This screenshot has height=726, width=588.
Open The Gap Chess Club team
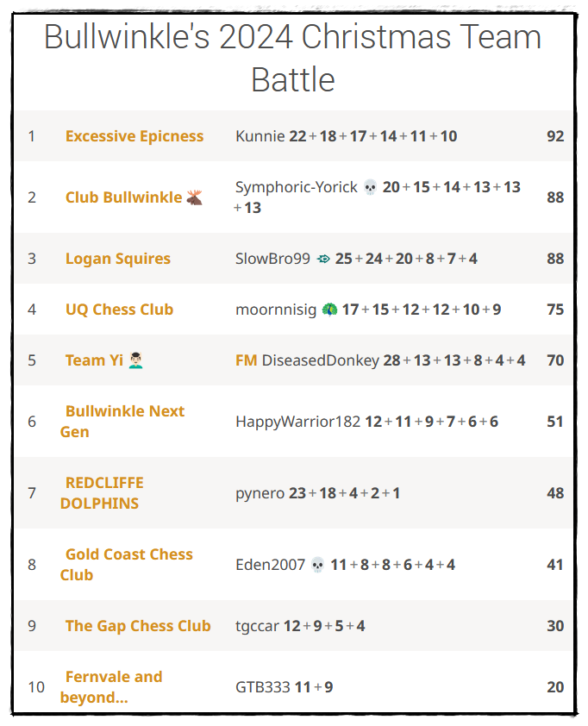click(138, 626)
